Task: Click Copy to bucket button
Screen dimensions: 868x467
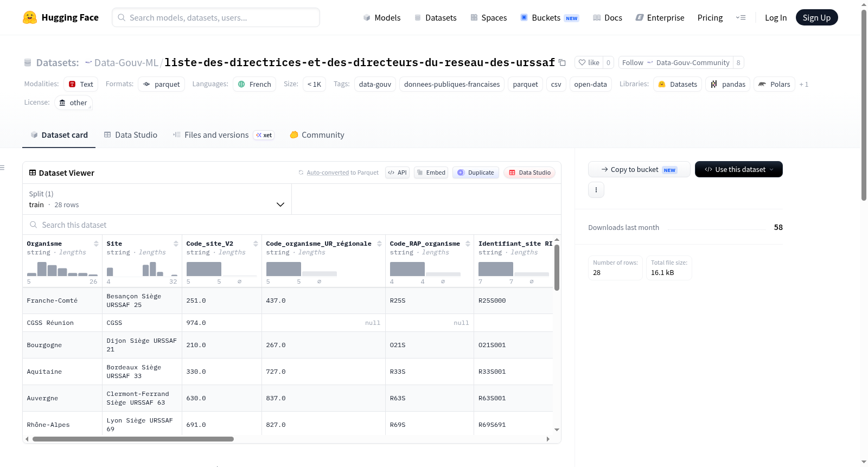Action: pyautogui.click(x=639, y=169)
